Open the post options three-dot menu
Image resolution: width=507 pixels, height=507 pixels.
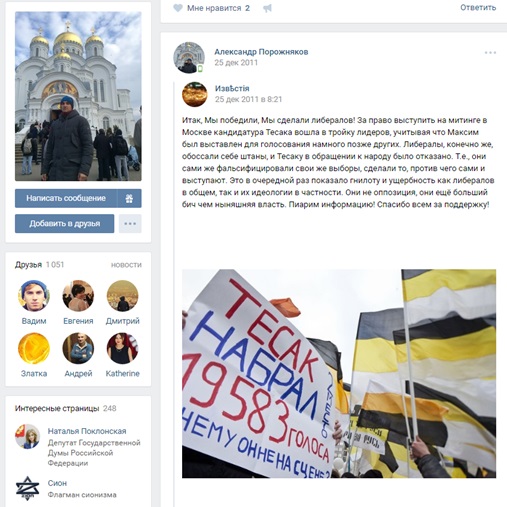(490, 53)
